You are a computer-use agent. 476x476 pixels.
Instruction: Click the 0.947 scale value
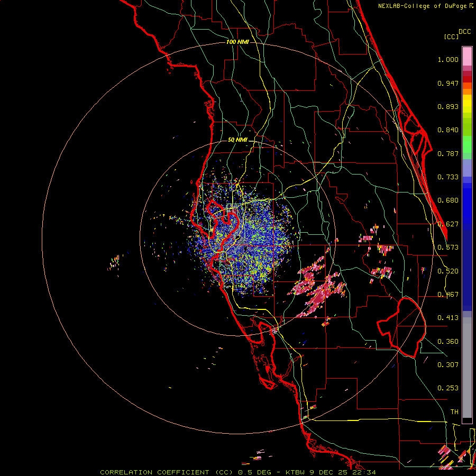(x=448, y=83)
